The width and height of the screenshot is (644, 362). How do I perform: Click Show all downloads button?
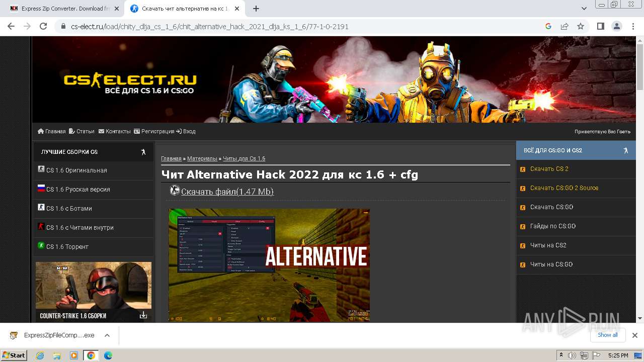607,335
